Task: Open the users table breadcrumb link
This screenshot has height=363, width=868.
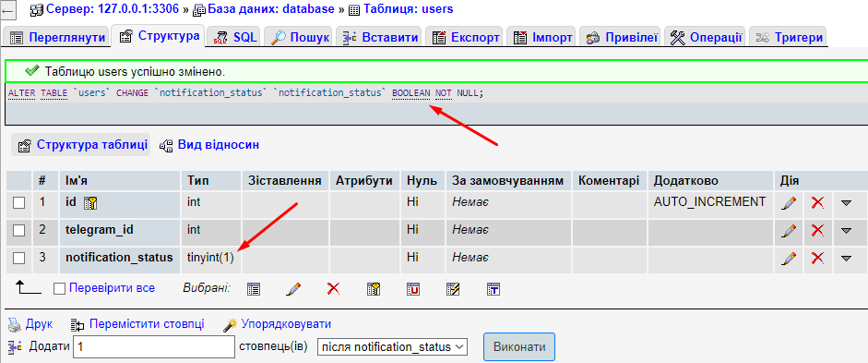Action: 409,9
